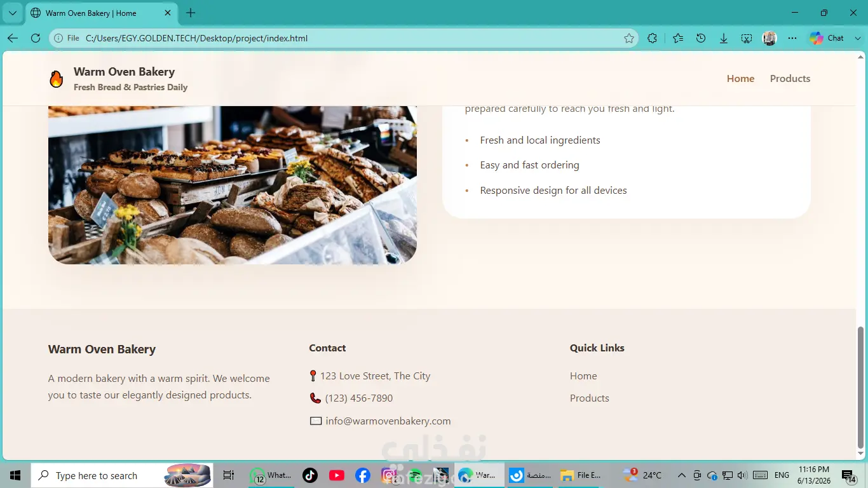Switch the ENG input language indicator
The image size is (868, 488).
(x=782, y=475)
